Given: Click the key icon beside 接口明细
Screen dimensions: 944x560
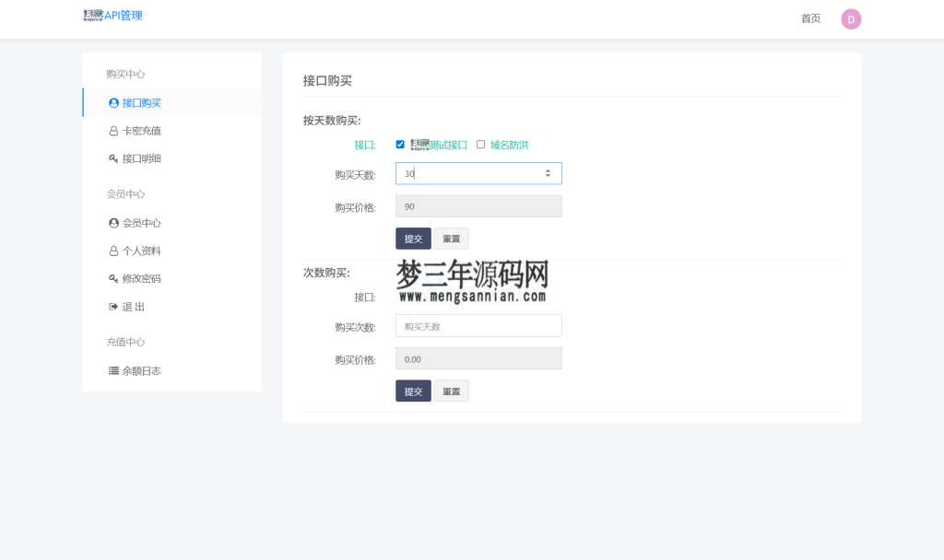Looking at the screenshot, I should (x=112, y=157).
